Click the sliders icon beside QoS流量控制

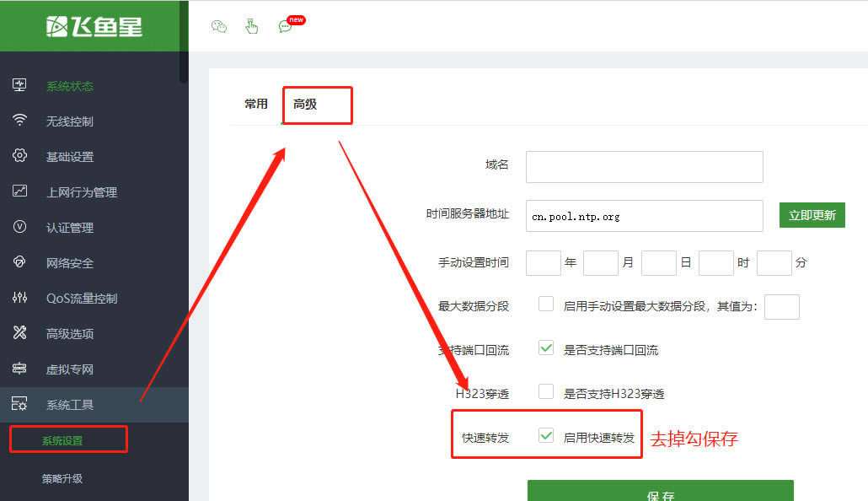click(x=19, y=298)
